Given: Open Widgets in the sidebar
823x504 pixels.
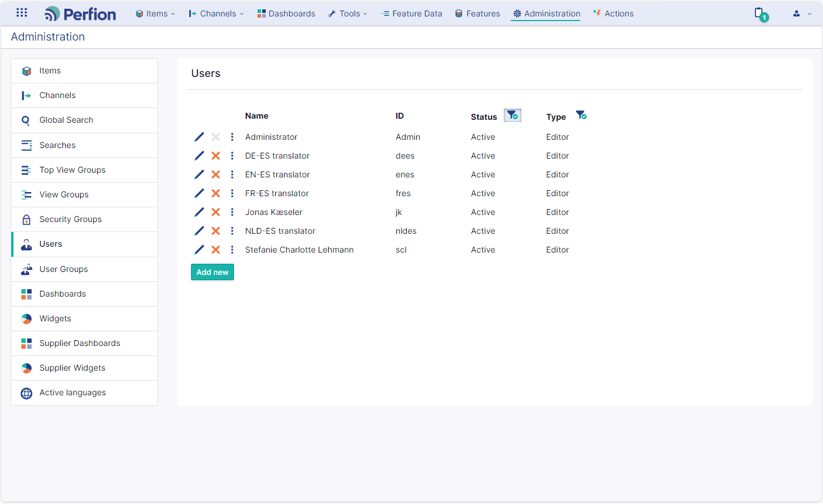Looking at the screenshot, I should [x=85, y=318].
